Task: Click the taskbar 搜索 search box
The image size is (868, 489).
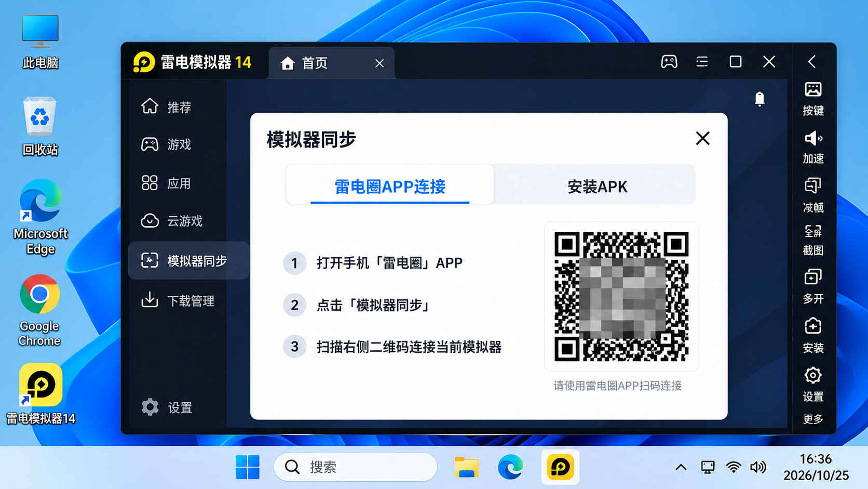Action: (x=356, y=467)
